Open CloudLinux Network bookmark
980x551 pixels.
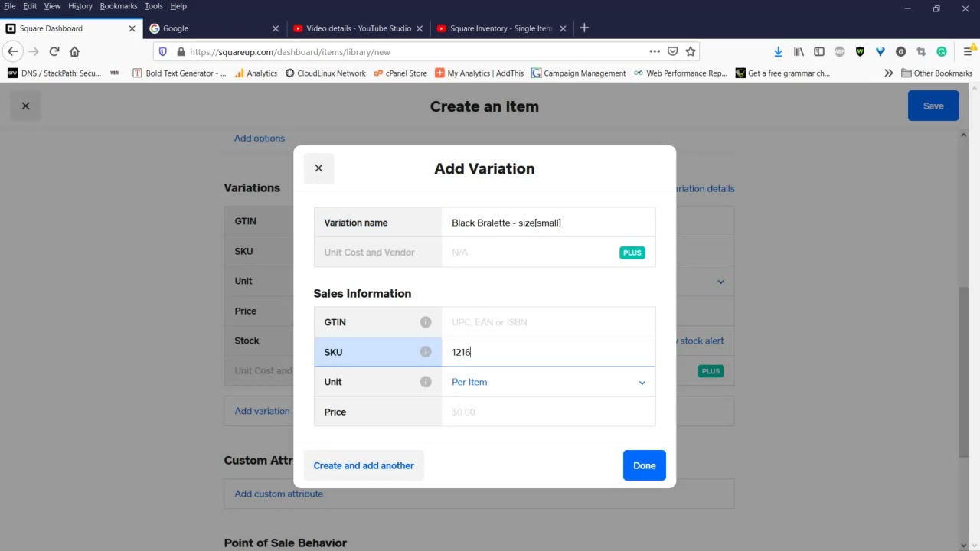click(325, 73)
